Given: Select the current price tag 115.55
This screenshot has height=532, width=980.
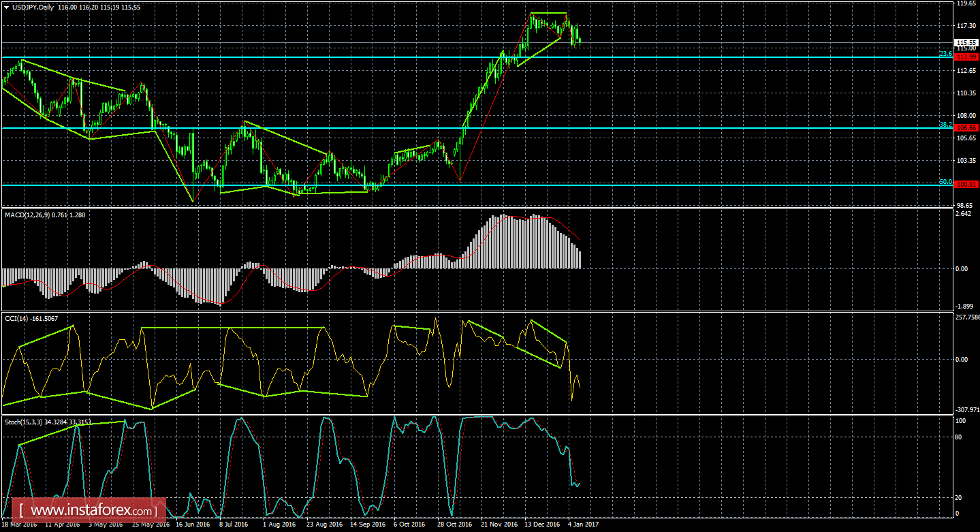Looking at the screenshot, I should (966, 42).
